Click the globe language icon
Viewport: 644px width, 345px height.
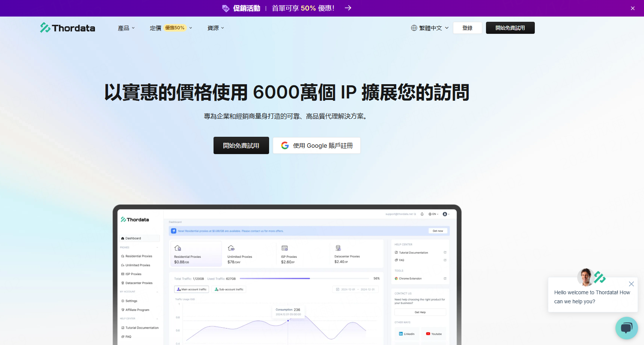414,28
